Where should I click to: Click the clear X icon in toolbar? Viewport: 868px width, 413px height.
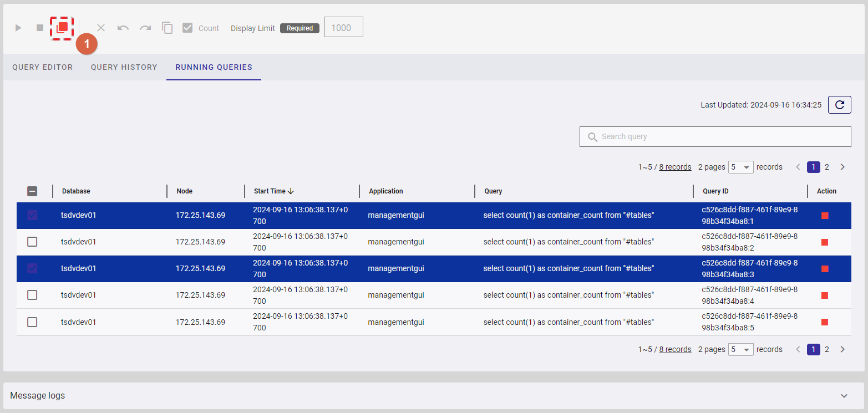pos(101,28)
